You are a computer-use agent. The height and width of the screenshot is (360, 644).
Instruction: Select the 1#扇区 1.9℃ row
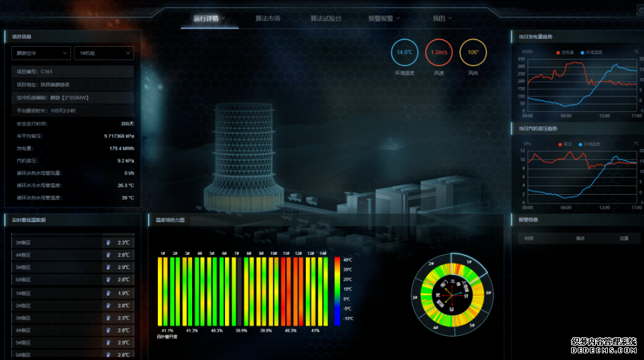[x=73, y=294]
